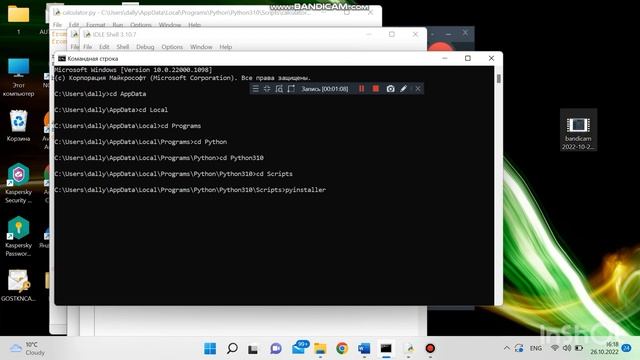640x360 pixels.
Task: Open the Options menu in the IDLE Shell
Action: click(x=172, y=47)
